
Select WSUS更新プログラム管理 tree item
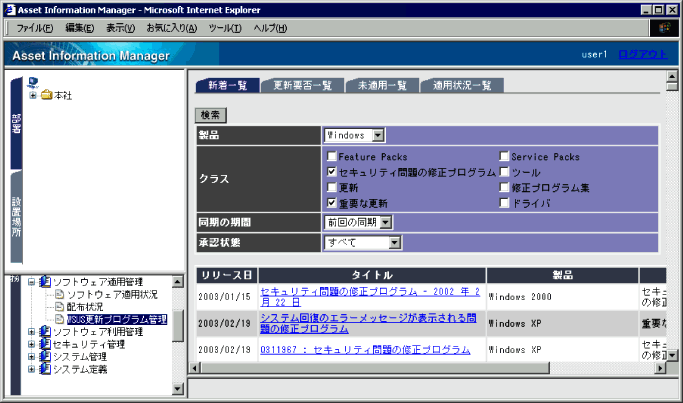tap(117, 319)
